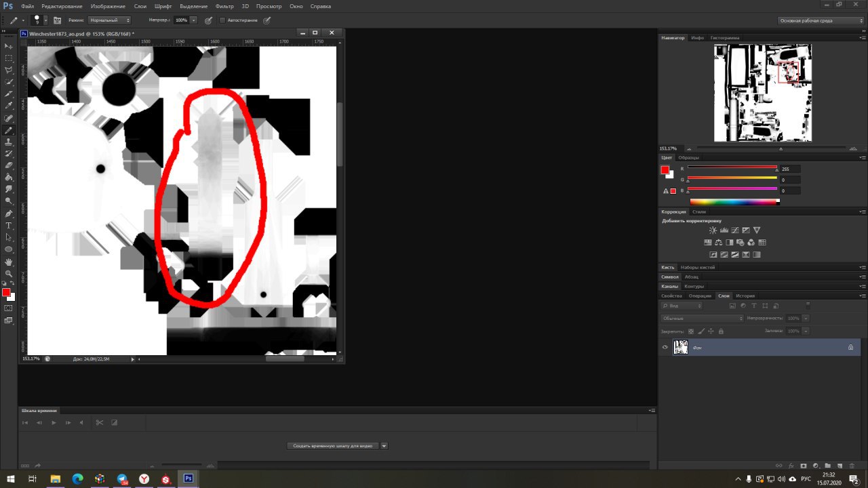Screen dimensions: 868x488
Task: Toggle visibility of the Фон layer
Action: point(665,347)
